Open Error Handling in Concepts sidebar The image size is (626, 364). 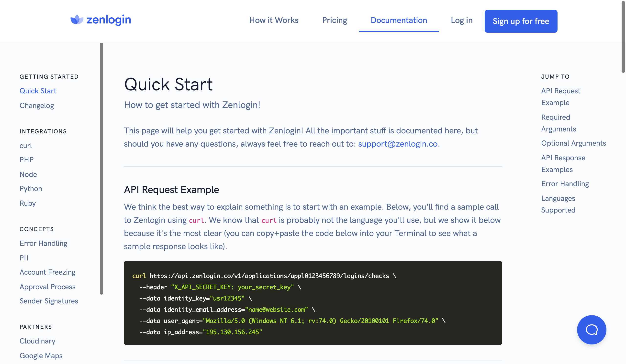tap(44, 243)
